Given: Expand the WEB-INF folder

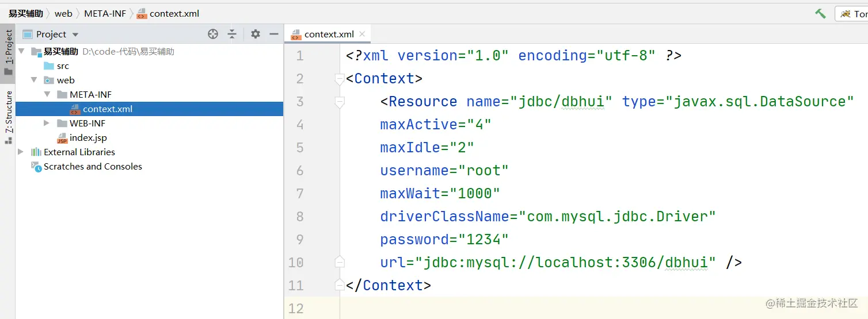Looking at the screenshot, I should 47,123.
